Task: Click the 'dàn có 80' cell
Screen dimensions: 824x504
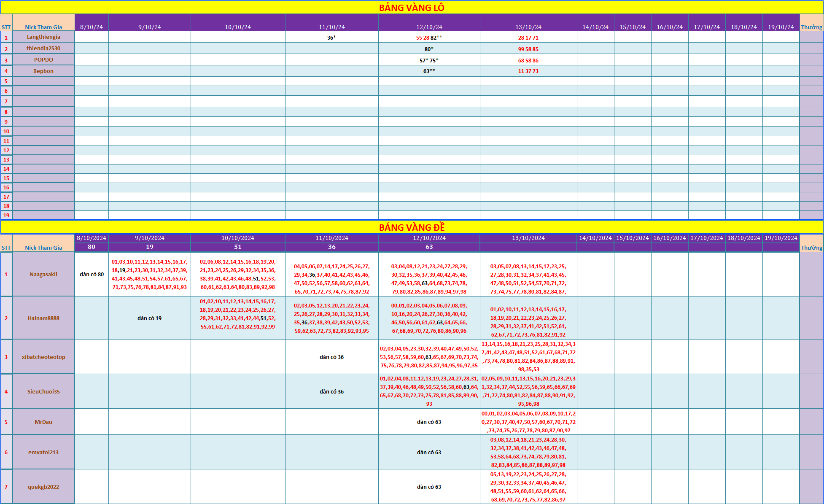Action: [92, 275]
